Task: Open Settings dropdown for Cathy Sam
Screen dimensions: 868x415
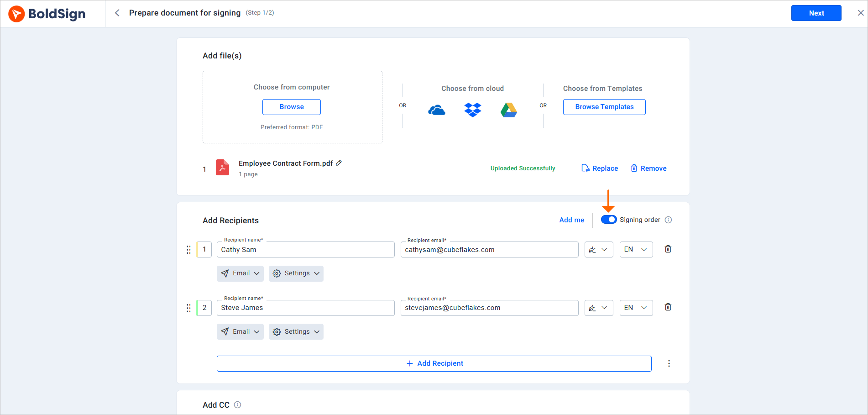Action: (296, 273)
